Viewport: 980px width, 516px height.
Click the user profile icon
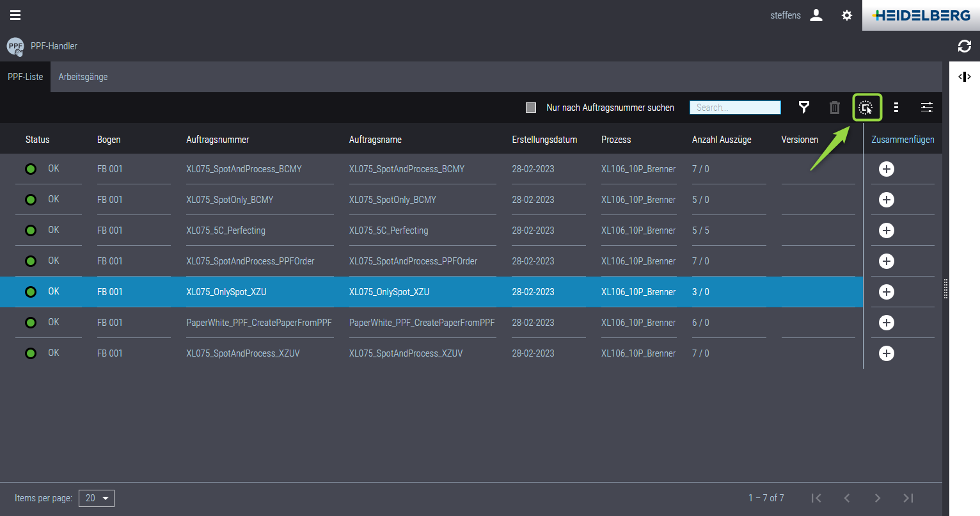tap(816, 15)
